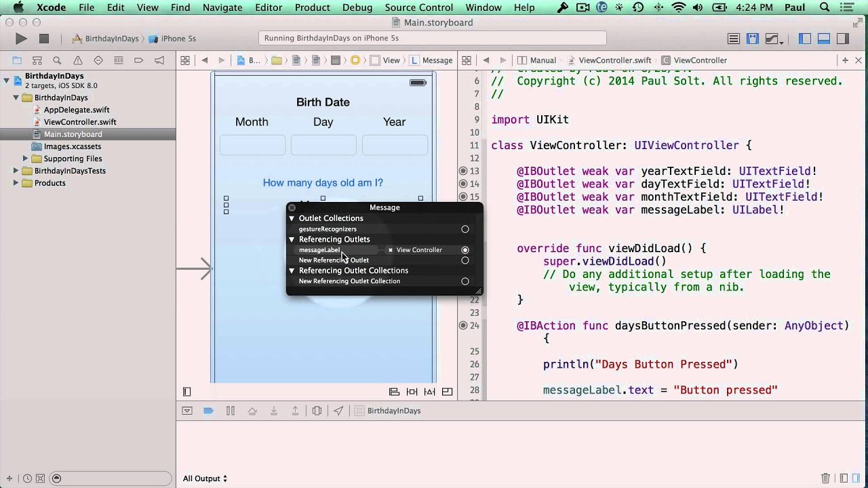
Task: Run the app with the Play button
Action: click(21, 39)
